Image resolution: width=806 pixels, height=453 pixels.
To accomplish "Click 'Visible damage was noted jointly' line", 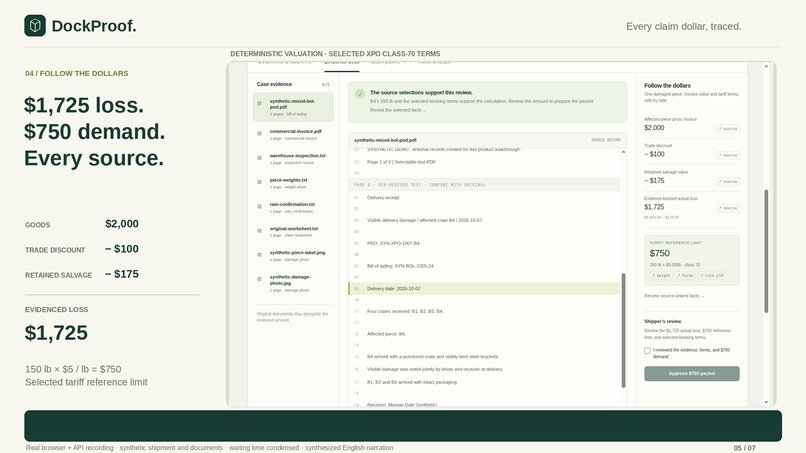I will click(x=435, y=369).
